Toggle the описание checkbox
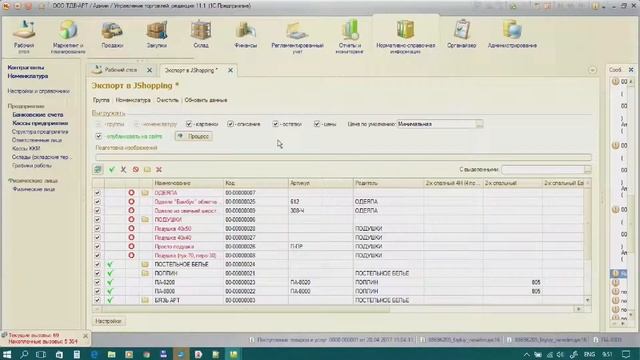Image resolution: width=640 pixels, height=360 pixels. tap(231, 124)
